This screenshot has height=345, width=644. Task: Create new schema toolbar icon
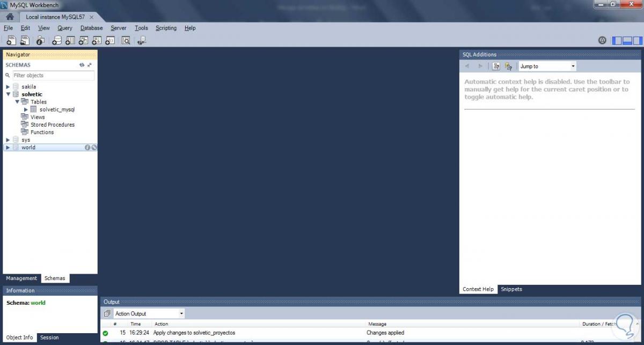pyautogui.click(x=57, y=40)
